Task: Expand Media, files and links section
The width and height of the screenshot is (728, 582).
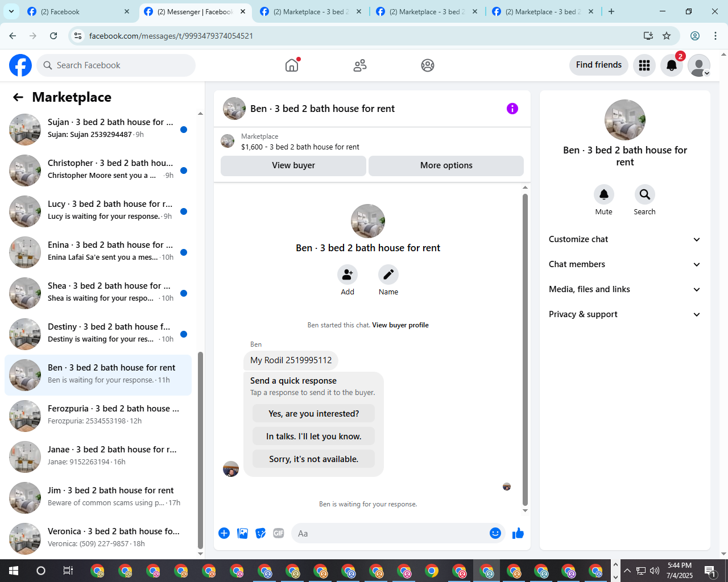Action: point(625,289)
